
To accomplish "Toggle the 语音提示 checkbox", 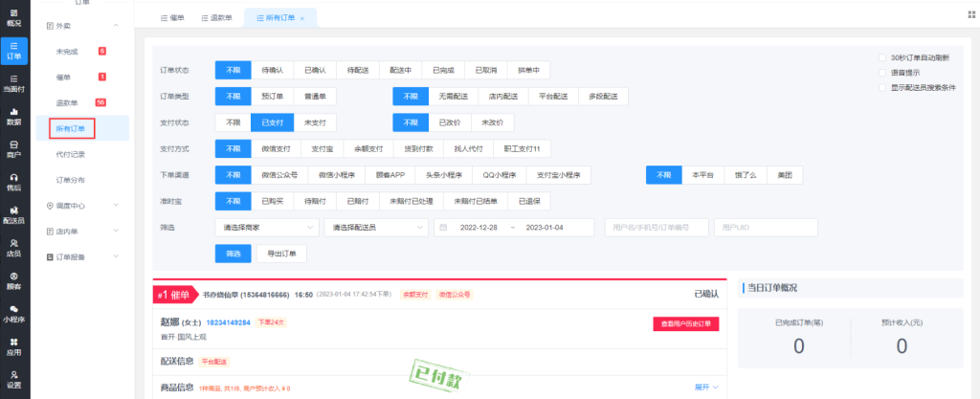I will (x=882, y=73).
